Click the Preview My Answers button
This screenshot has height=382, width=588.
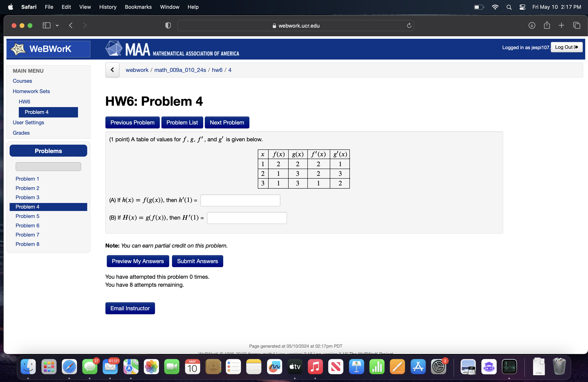138,261
